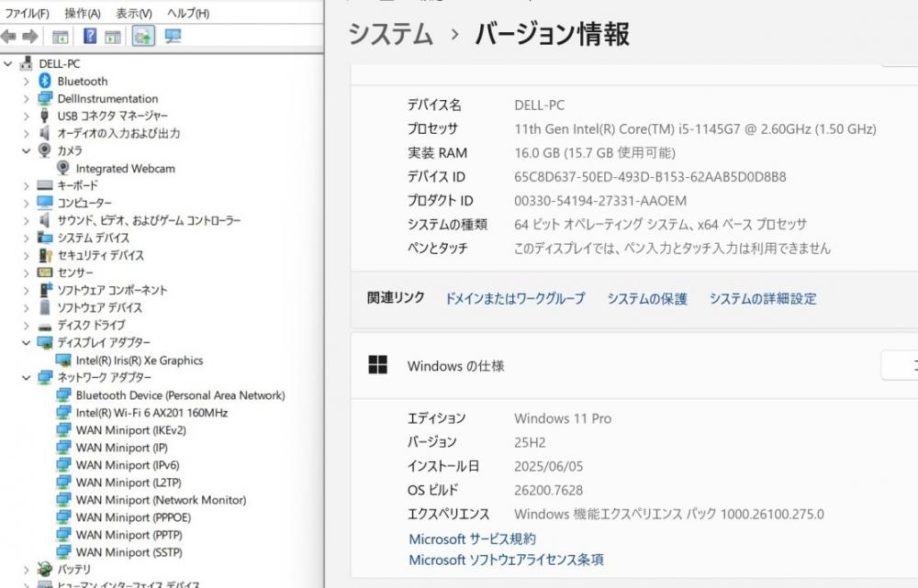Screen dimensions: 918x588
Task: Expand the サウンド、ビデオ、およびゲーム コントローラー node
Action: tap(27, 220)
